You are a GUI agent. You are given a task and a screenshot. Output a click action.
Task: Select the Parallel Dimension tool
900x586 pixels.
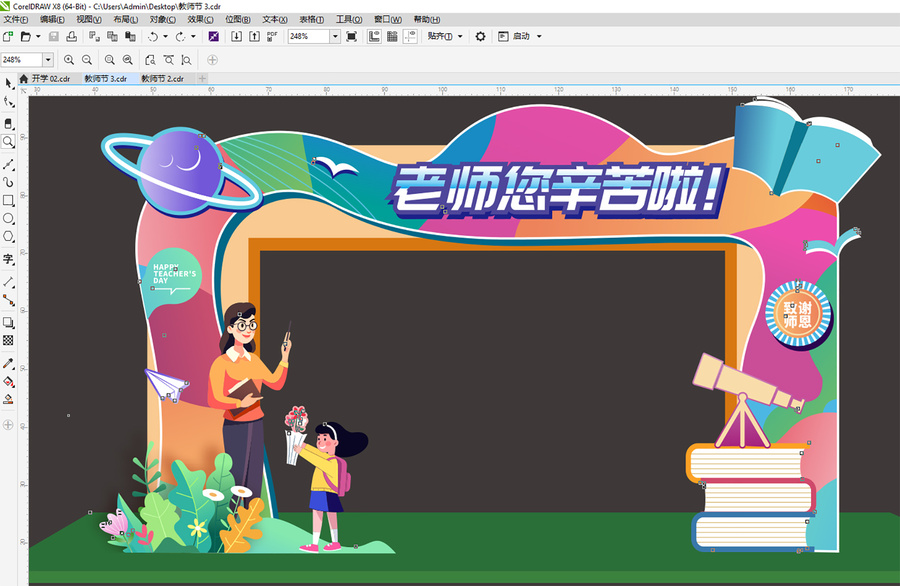pos(8,282)
